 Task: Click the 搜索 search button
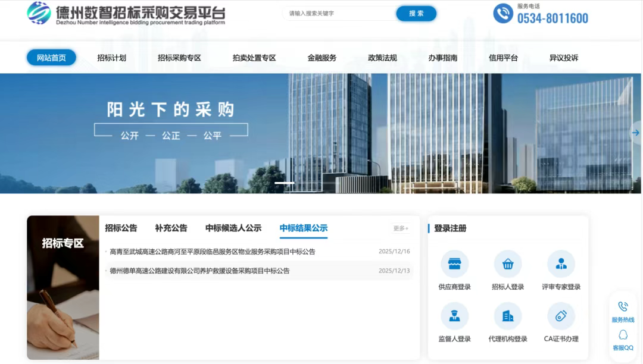(x=416, y=12)
